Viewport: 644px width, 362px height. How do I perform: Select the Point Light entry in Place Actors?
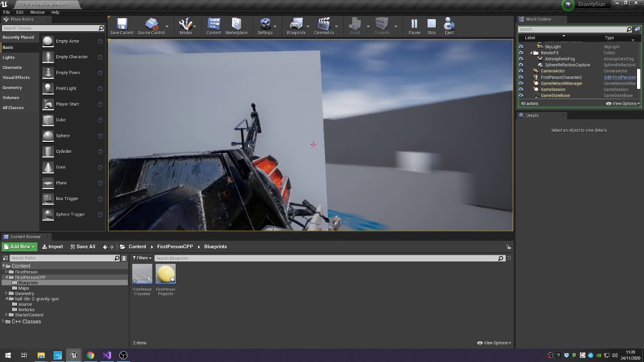(72, 88)
